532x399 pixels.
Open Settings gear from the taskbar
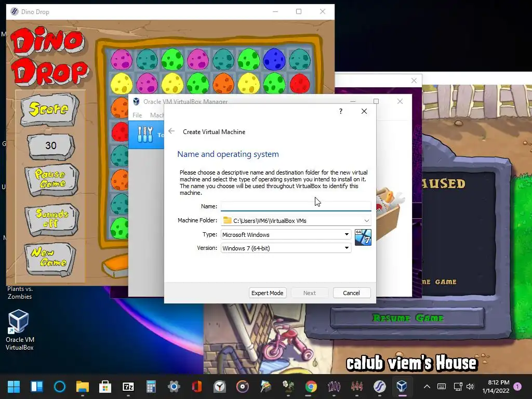(x=174, y=387)
